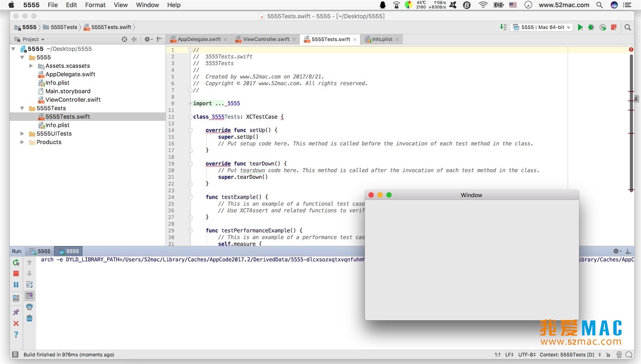
Task: Collapse the 5555 project root node
Action: pos(13,49)
